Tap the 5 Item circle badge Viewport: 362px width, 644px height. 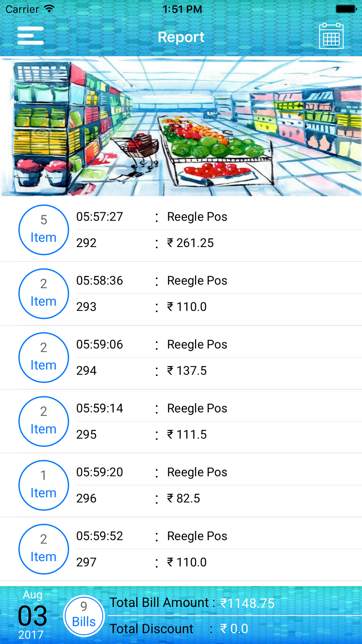tap(43, 230)
